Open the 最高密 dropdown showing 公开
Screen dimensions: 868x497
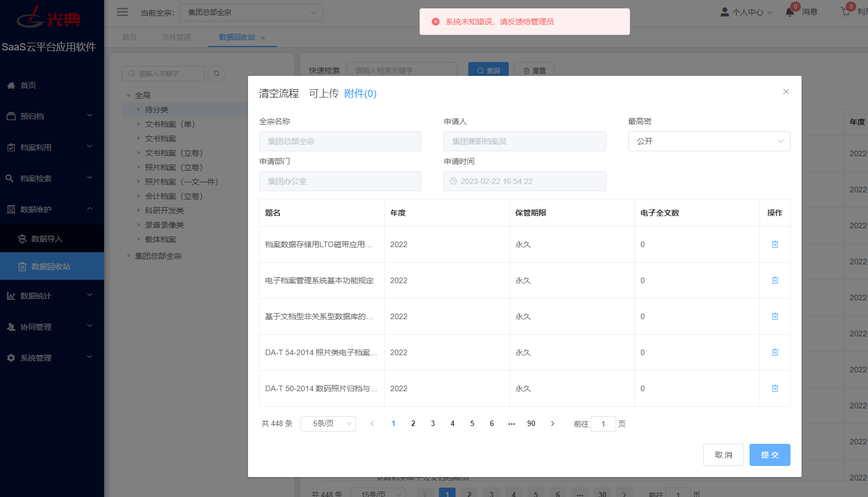tap(709, 141)
